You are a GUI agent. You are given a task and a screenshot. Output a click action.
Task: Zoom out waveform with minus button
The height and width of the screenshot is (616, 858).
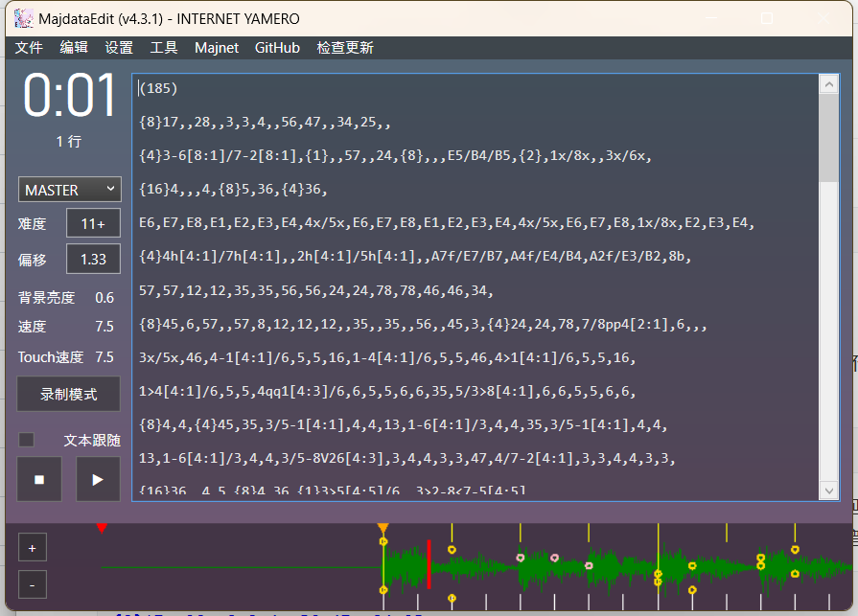(32, 583)
